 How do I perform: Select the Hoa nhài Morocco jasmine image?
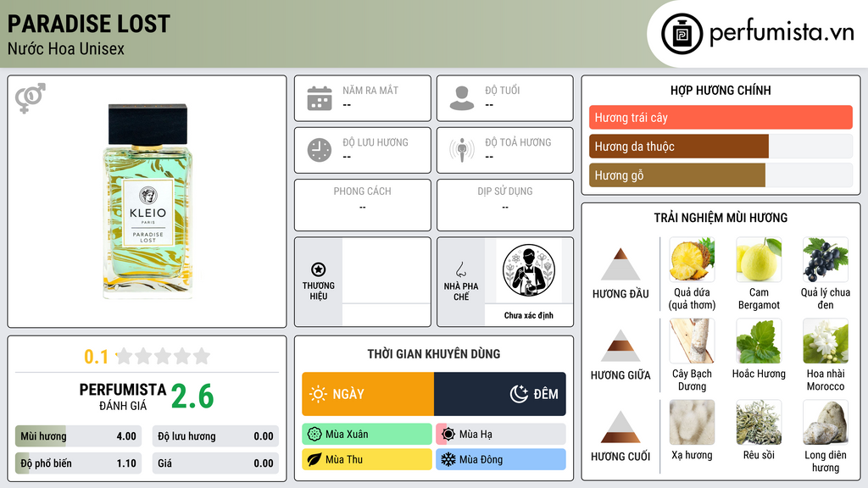[x=826, y=341]
